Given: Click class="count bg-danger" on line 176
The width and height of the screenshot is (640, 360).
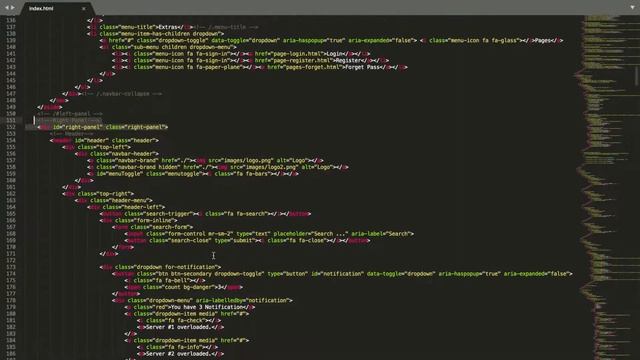Looking at the screenshot, I should (x=176, y=287).
